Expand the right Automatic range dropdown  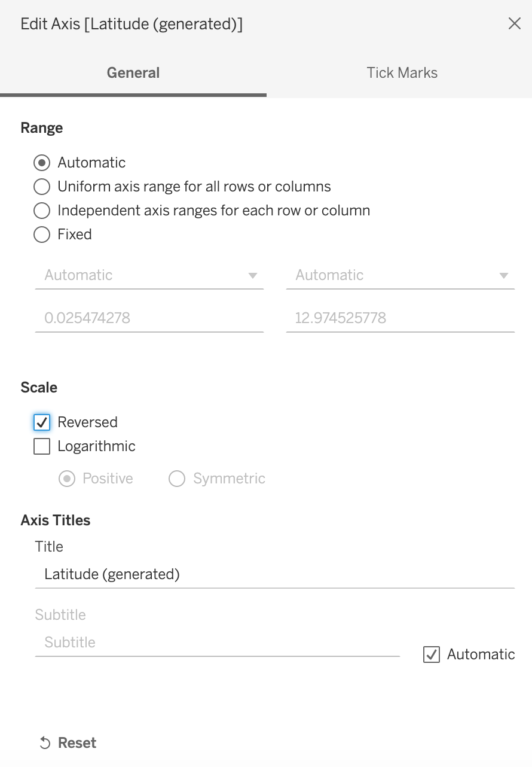(400, 275)
